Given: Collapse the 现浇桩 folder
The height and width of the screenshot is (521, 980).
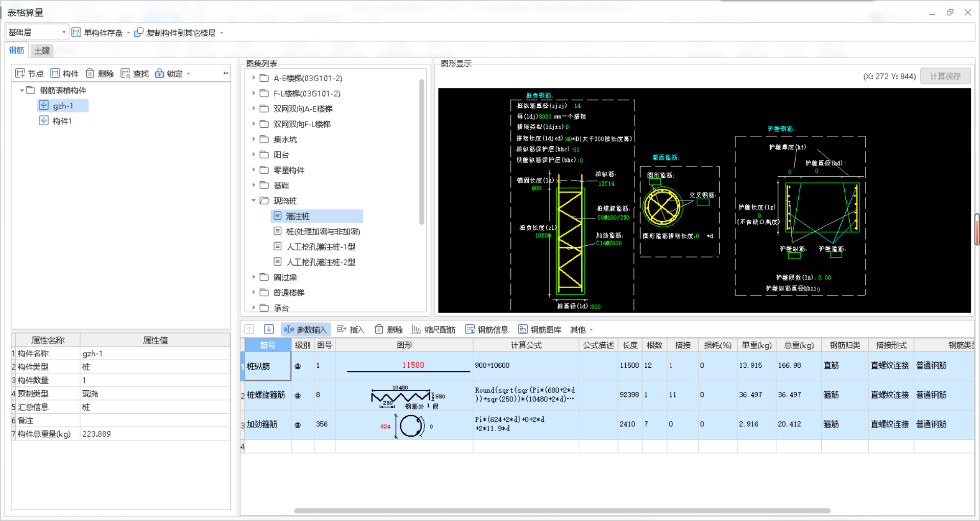Looking at the screenshot, I should click(254, 201).
